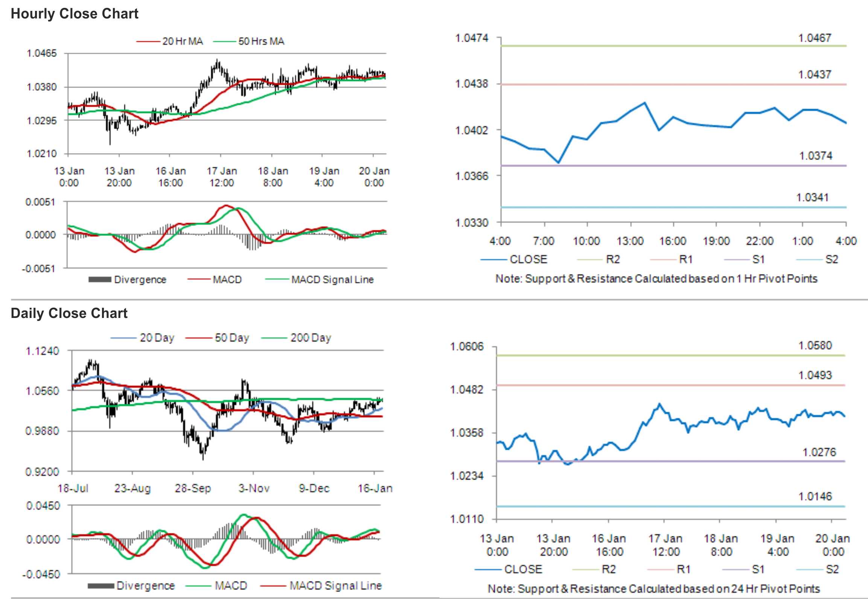The height and width of the screenshot is (599, 868).
Task: Click the 1.0341 S2 support value
Action: (x=812, y=198)
